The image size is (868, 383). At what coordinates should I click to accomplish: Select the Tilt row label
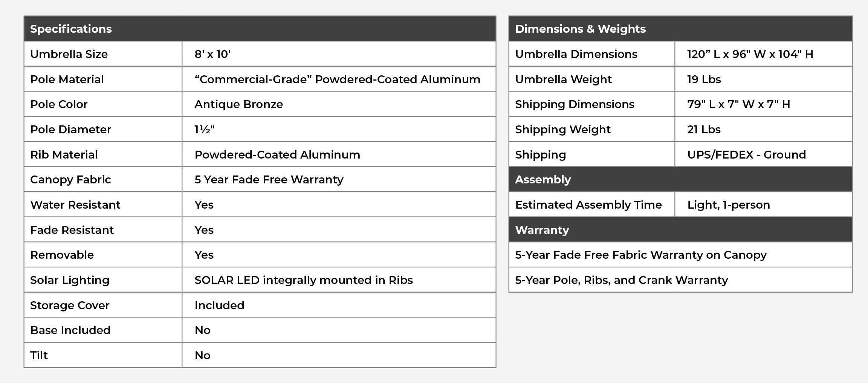point(39,356)
